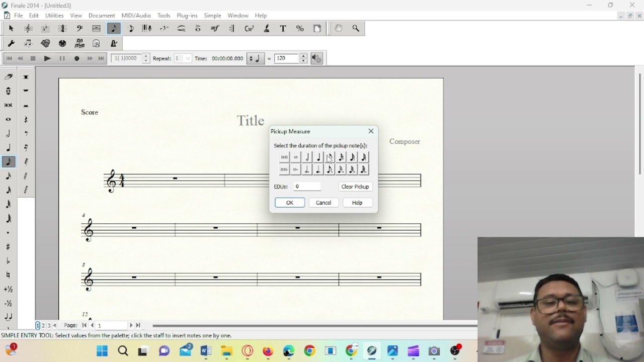Open the Windows Start menu
This screenshot has height=362, width=644.
coord(102,351)
